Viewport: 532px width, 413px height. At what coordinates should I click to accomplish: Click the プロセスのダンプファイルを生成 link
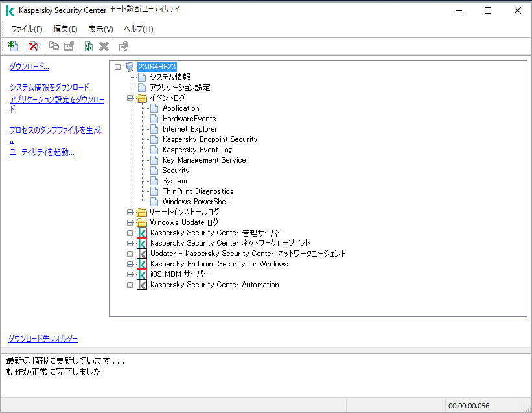[54, 130]
